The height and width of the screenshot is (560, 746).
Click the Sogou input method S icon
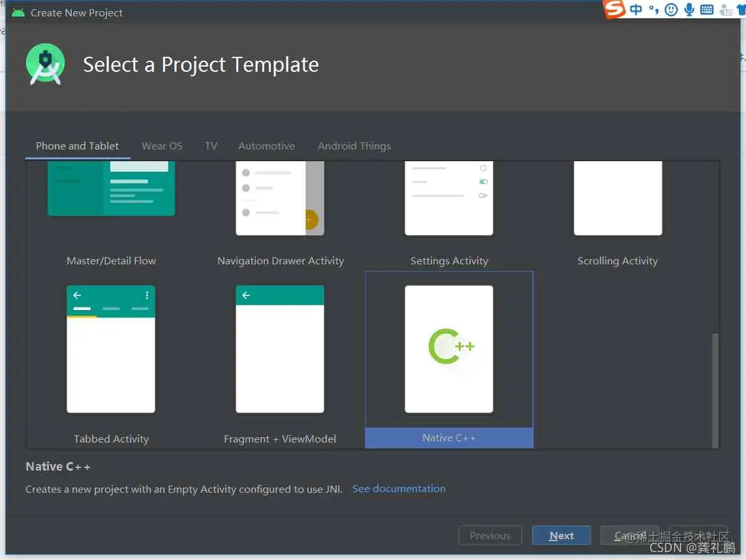[x=614, y=9]
